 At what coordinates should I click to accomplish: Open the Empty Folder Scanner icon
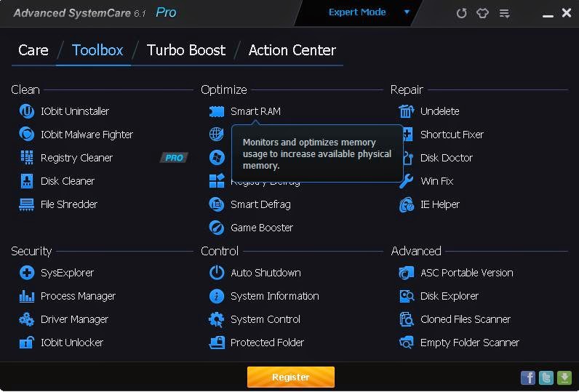(406, 343)
